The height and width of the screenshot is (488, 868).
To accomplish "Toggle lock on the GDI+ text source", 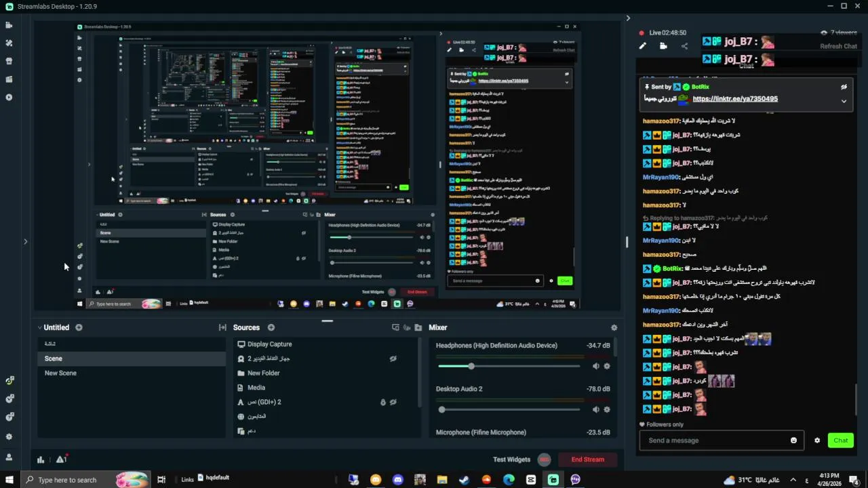I will (x=382, y=402).
